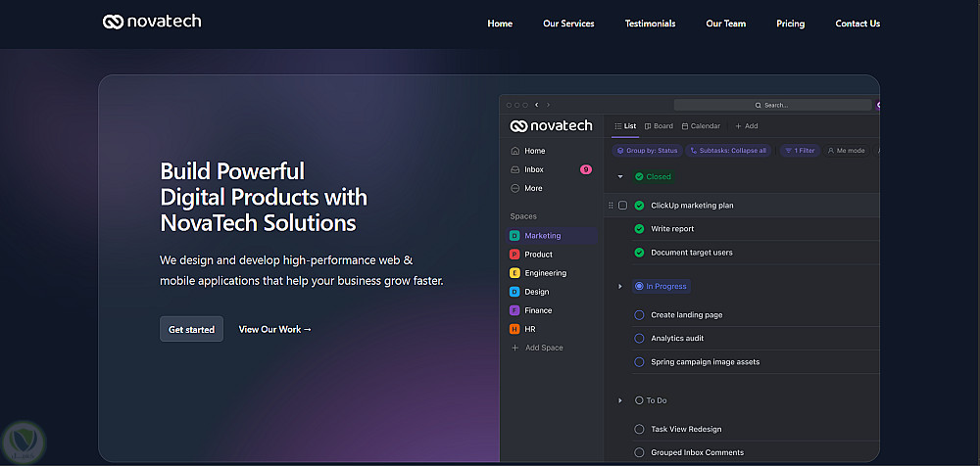Open the 1 Filter pill
Viewport: 980px width, 466px height.
coord(800,151)
